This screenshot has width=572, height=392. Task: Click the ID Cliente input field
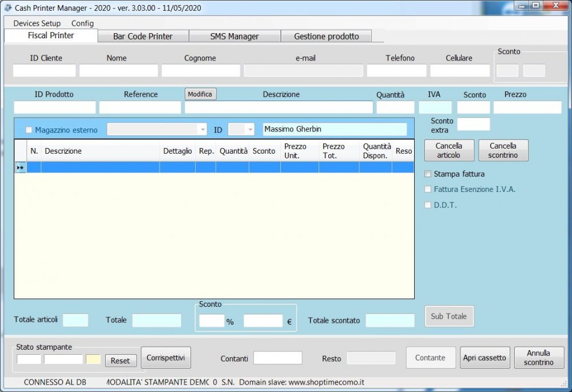(x=44, y=71)
